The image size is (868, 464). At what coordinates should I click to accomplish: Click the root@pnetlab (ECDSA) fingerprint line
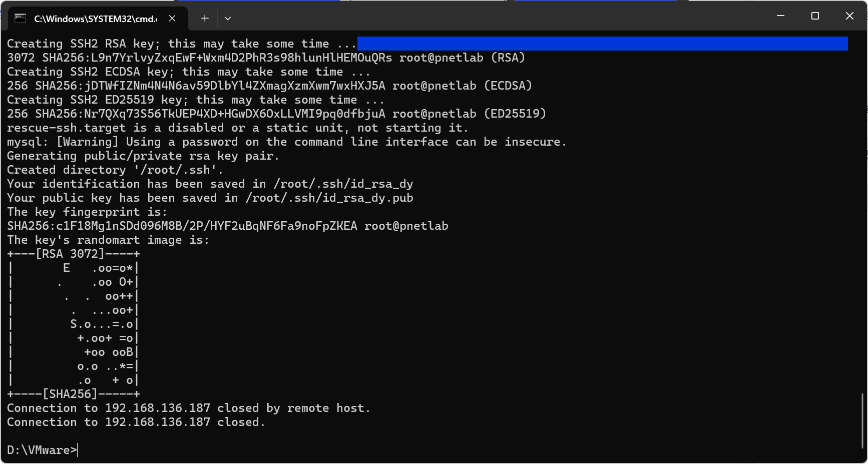[269, 86]
